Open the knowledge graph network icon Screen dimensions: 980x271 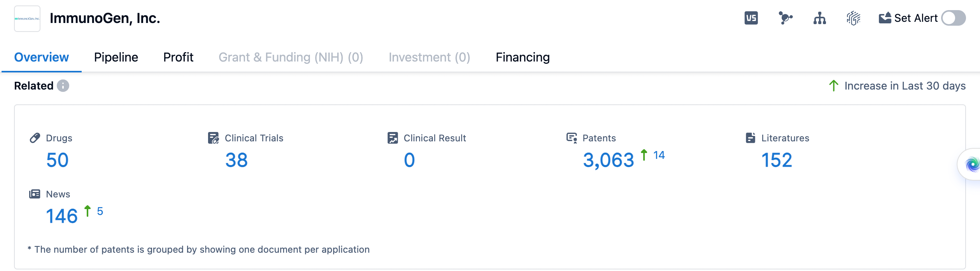[x=785, y=18]
